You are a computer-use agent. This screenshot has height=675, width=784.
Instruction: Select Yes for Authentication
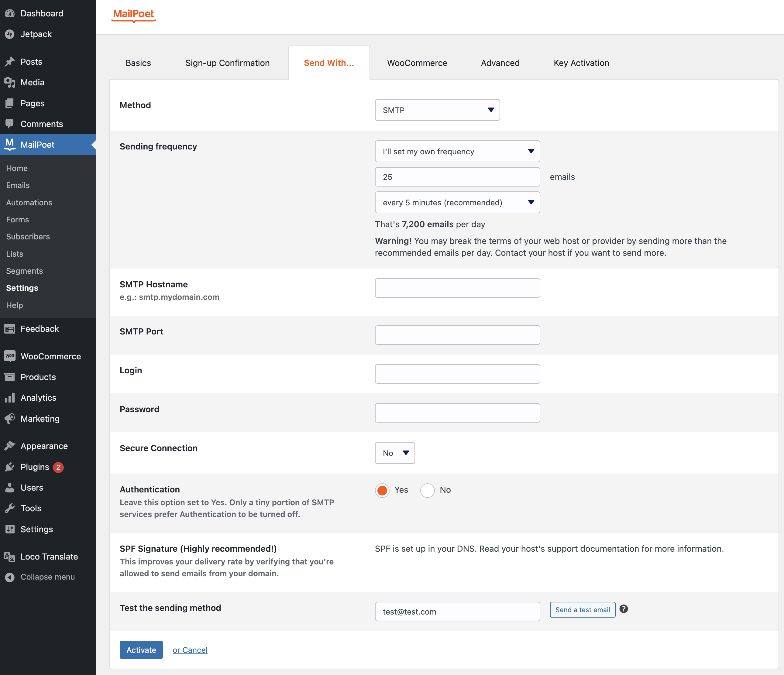pyautogui.click(x=382, y=490)
